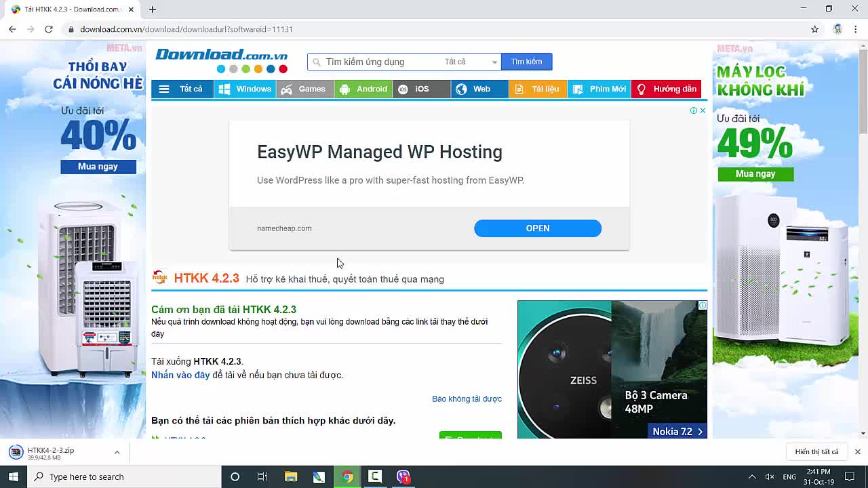Image resolution: width=868 pixels, height=488 pixels.
Task: Open the air cooler ad image
Action: pyautogui.click(x=87, y=288)
